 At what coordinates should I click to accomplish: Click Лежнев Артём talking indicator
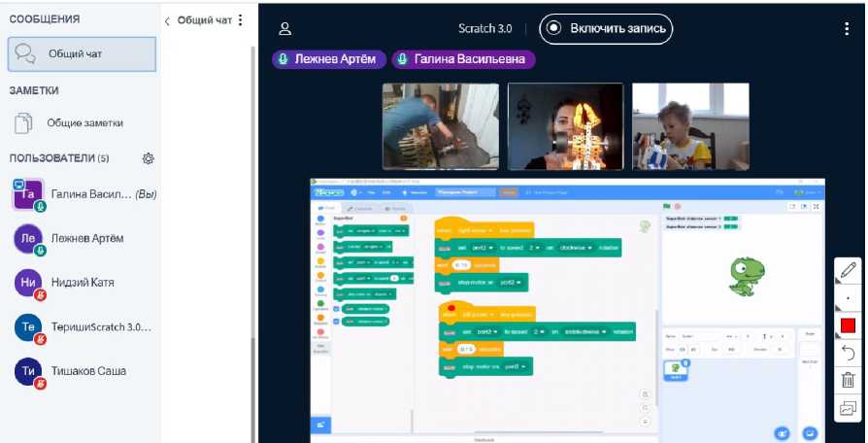329,59
